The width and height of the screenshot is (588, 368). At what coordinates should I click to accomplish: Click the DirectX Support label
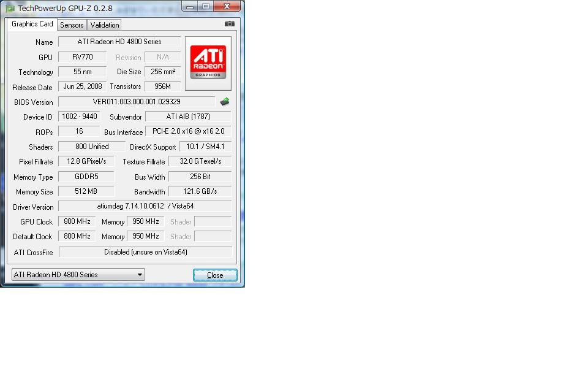(153, 147)
